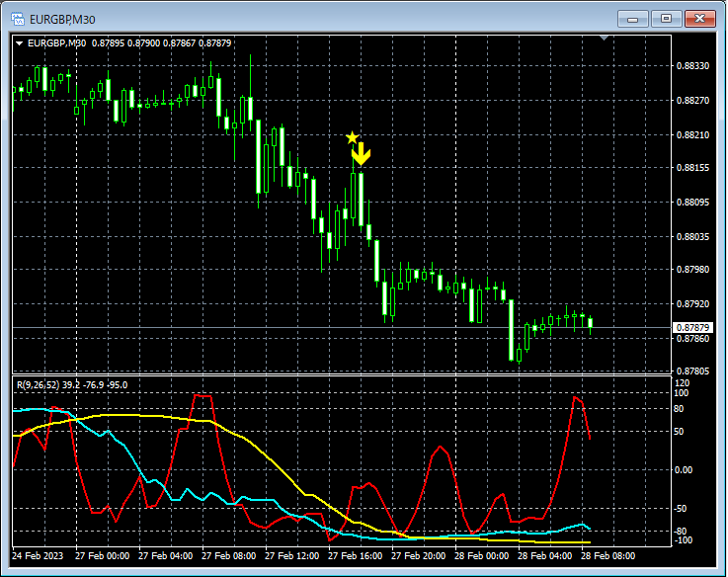This screenshot has height=577, width=728.
Task: Click the 27 Feb 04:00 time label
Action: click(x=165, y=556)
